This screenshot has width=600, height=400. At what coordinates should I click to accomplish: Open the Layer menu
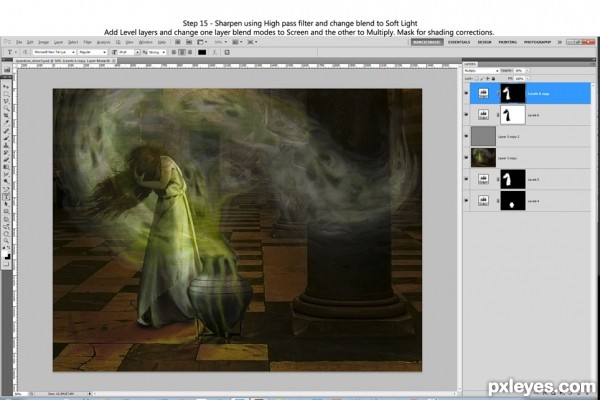tap(59, 42)
